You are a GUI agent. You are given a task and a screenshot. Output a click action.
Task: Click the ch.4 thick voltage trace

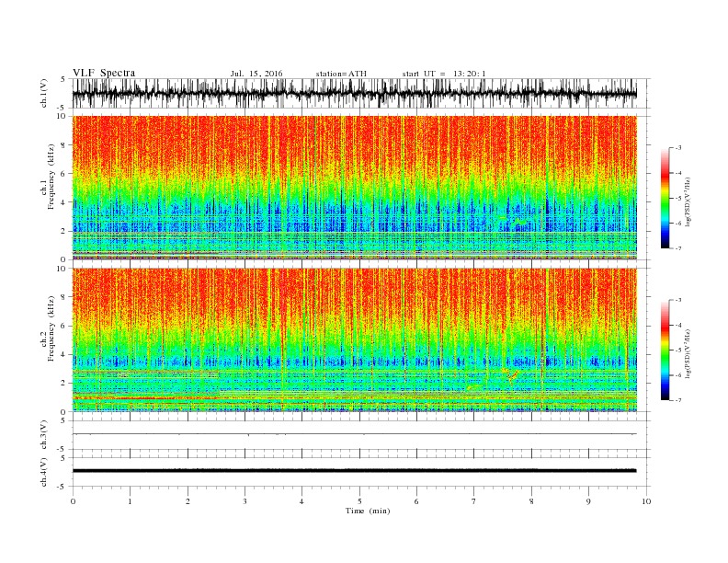(354, 471)
